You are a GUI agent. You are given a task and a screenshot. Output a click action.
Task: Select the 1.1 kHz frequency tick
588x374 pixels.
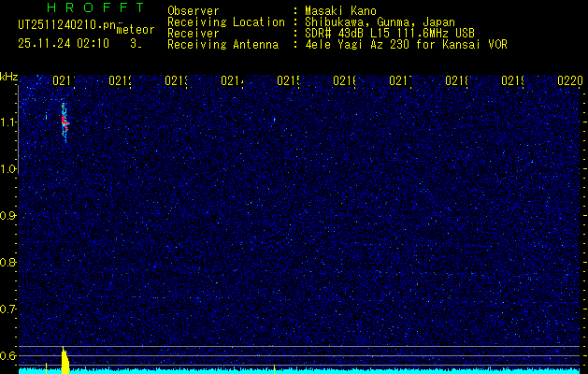coord(9,122)
